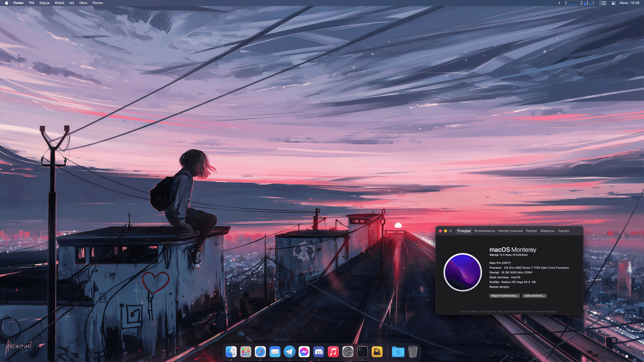Click the Raport systemowy button

pos(504,296)
